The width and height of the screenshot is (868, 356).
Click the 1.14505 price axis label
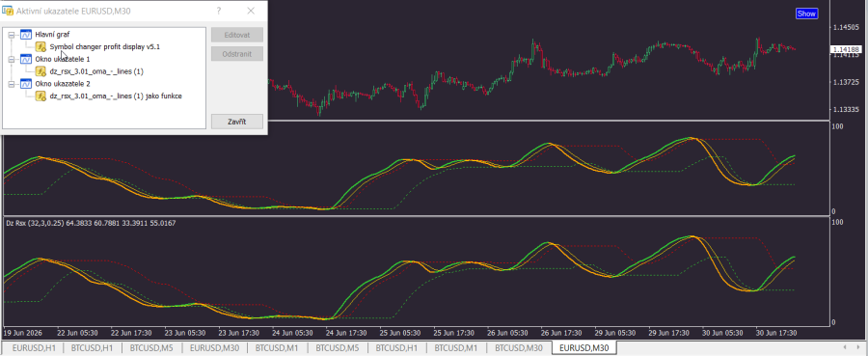[845, 28]
